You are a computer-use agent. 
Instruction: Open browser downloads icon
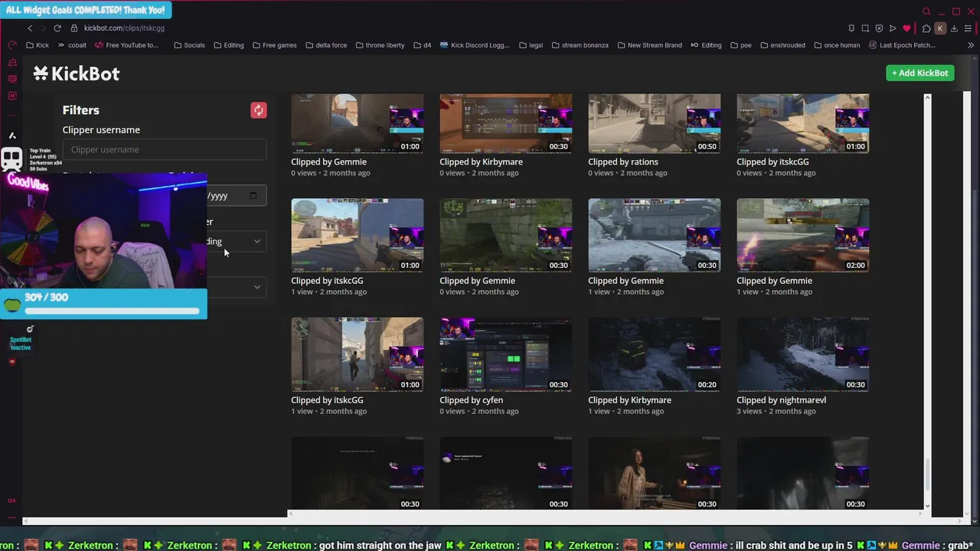pos(954,28)
